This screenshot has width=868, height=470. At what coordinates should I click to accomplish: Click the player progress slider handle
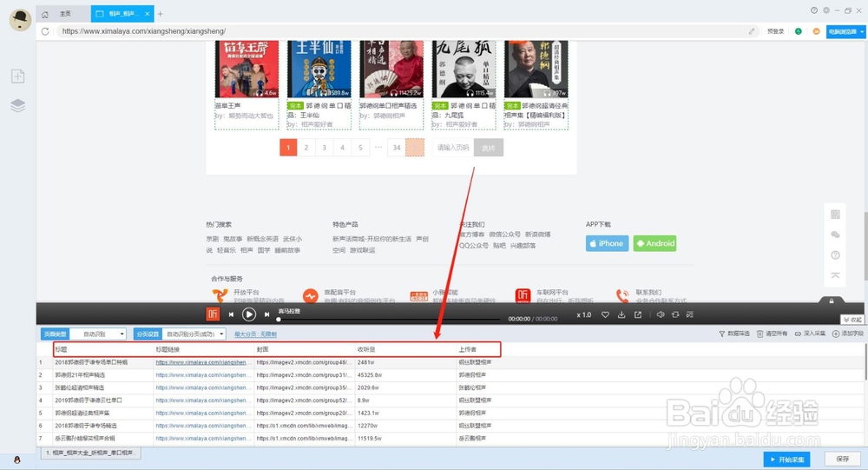279,319
